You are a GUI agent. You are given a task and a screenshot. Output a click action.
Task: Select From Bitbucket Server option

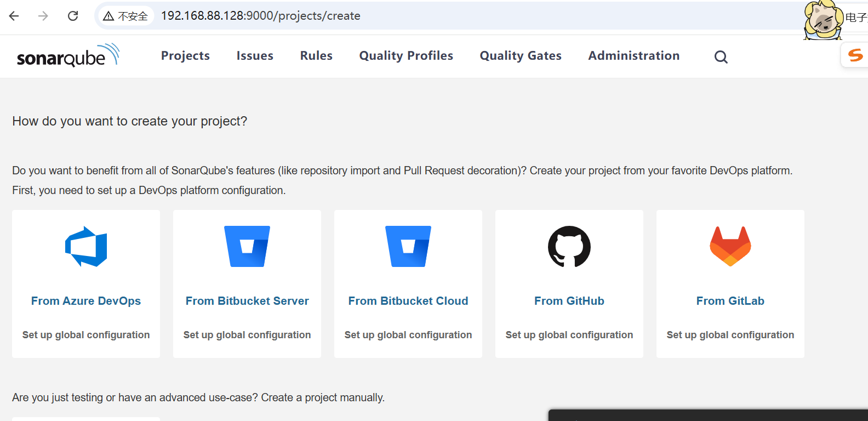coord(247,301)
